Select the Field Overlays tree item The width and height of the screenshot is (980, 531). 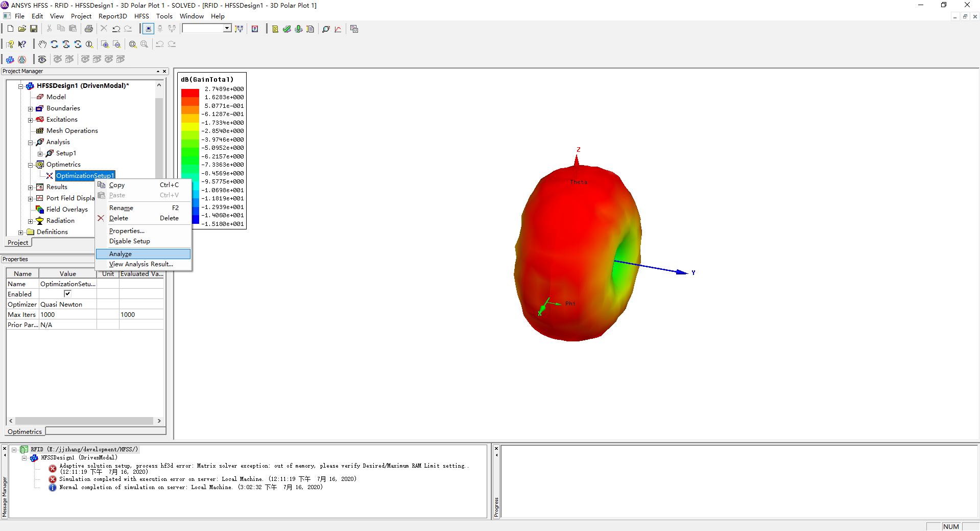point(67,210)
